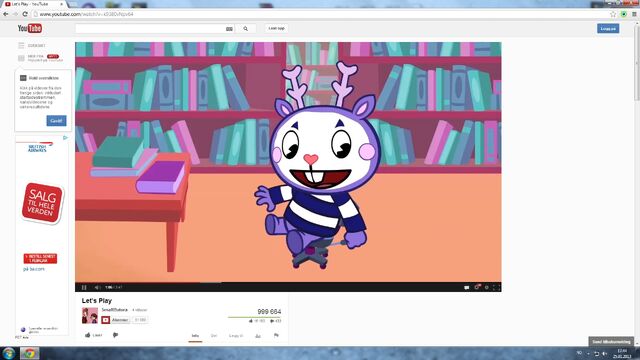Image resolution: width=640 pixels, height=360 pixels.
Task: Click the uploader channel name link
Action: tap(115, 310)
